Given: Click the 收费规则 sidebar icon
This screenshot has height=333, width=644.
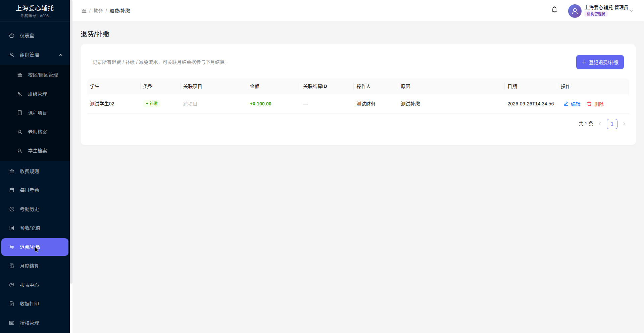Looking at the screenshot, I should pos(12,171).
